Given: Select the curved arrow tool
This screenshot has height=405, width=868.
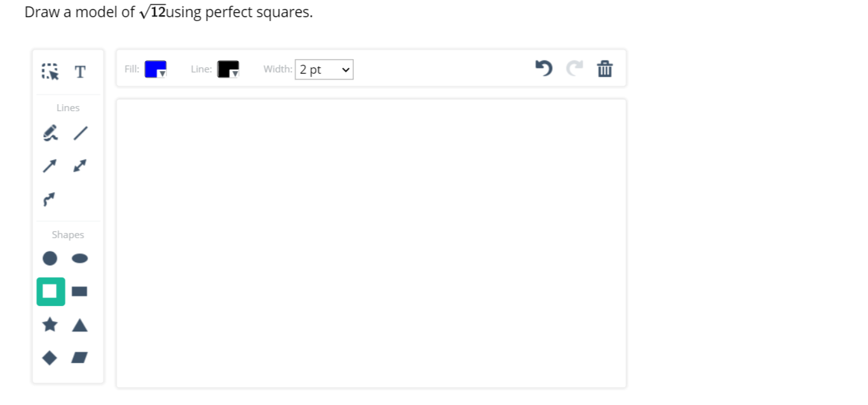Looking at the screenshot, I should point(50,199).
